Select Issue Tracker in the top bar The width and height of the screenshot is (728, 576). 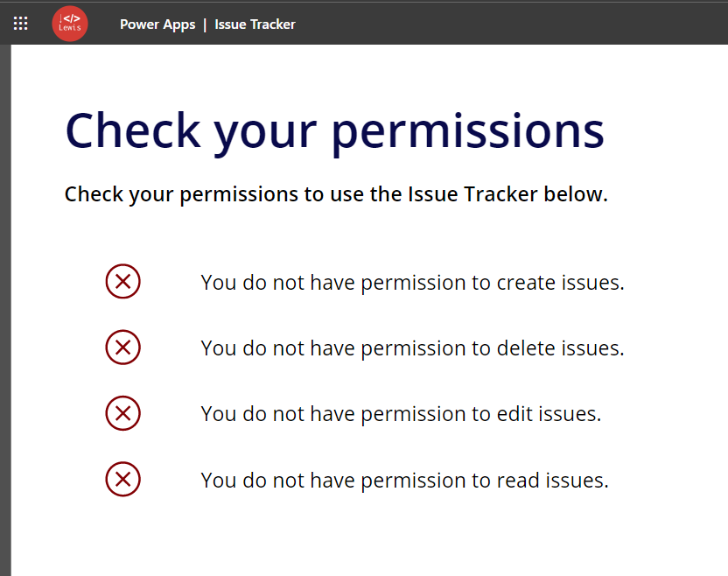click(x=255, y=25)
